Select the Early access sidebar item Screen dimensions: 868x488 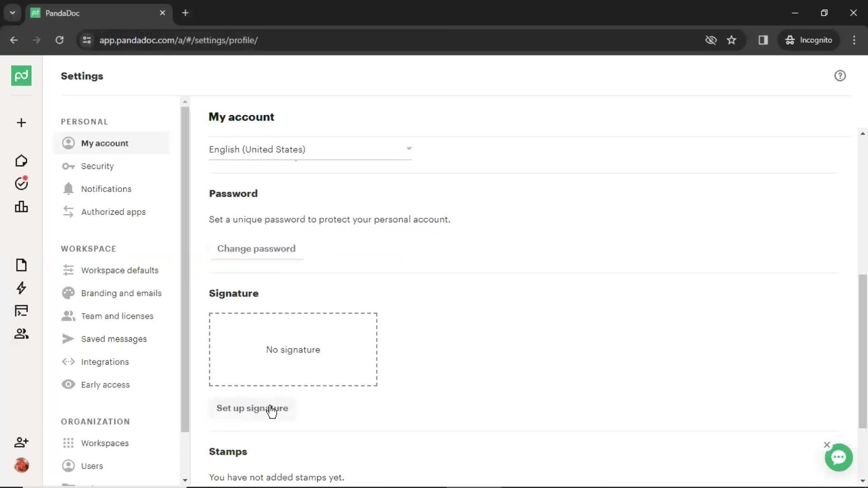tap(105, 385)
